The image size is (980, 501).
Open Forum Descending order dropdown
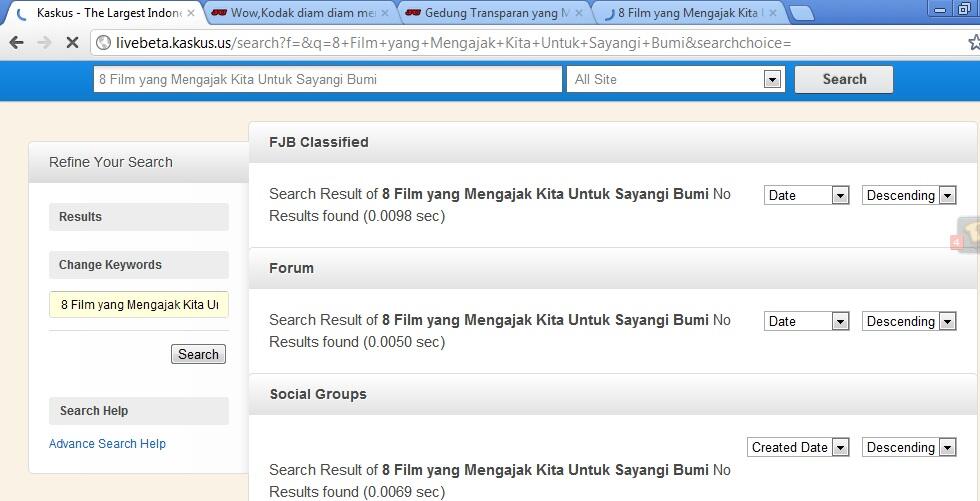click(x=909, y=322)
